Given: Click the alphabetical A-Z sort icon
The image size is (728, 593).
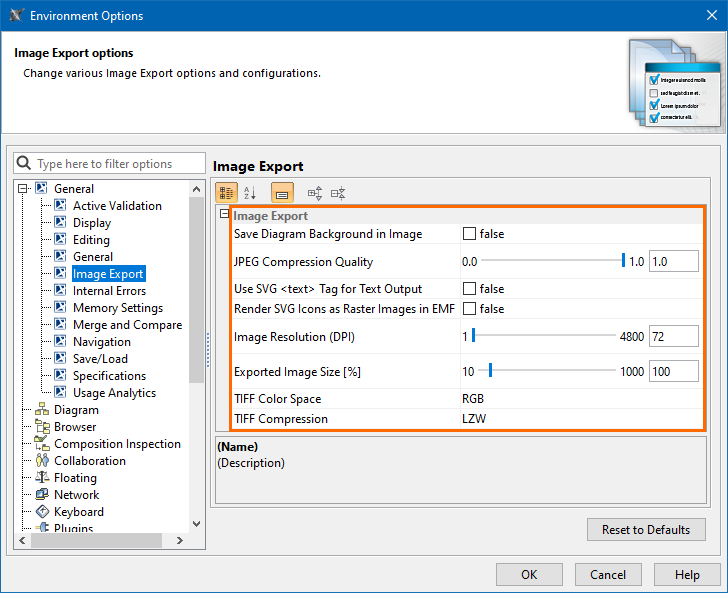Looking at the screenshot, I should 250,193.
